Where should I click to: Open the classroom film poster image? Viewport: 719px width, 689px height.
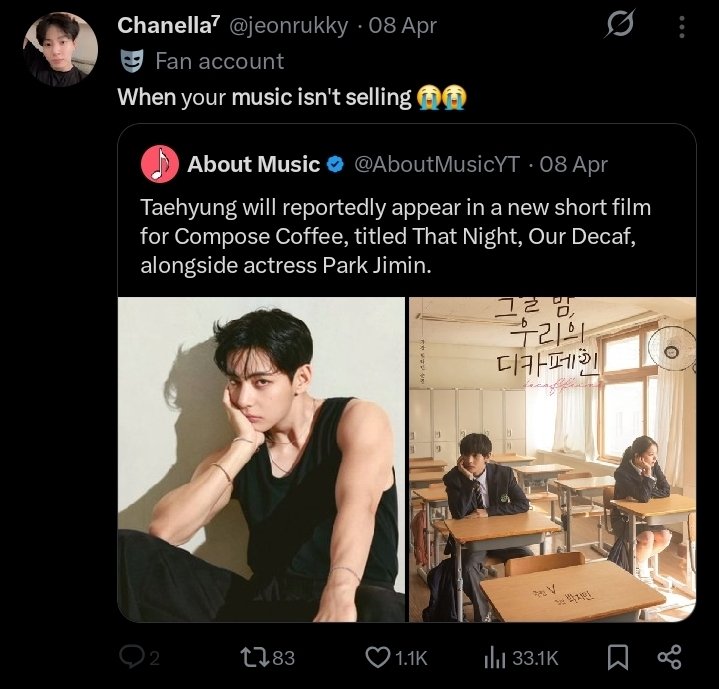(x=552, y=459)
